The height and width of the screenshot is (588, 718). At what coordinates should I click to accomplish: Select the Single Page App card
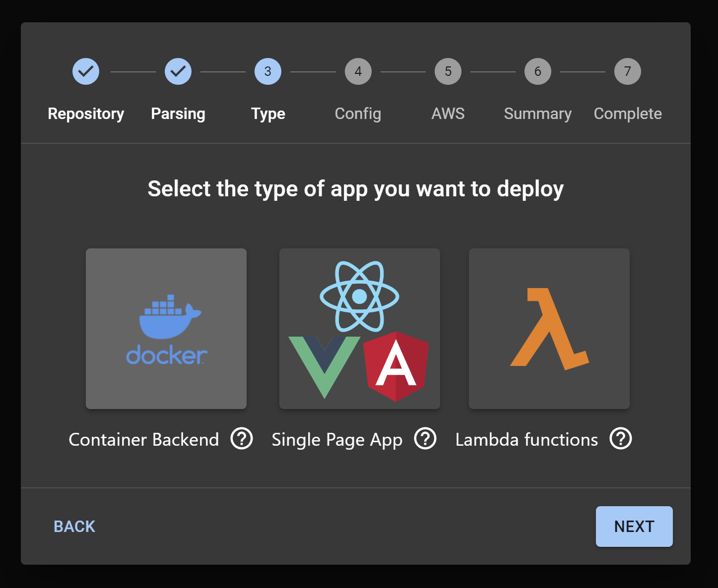coord(360,329)
